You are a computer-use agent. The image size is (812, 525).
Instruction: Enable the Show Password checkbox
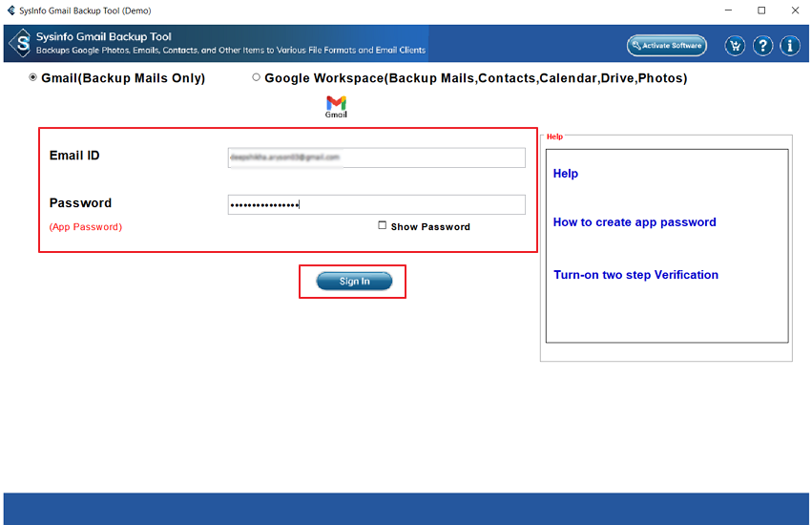pos(383,225)
